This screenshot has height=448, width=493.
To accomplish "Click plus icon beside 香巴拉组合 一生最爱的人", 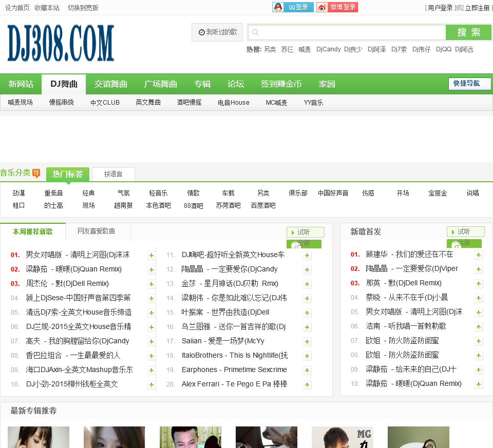I will point(151,356).
